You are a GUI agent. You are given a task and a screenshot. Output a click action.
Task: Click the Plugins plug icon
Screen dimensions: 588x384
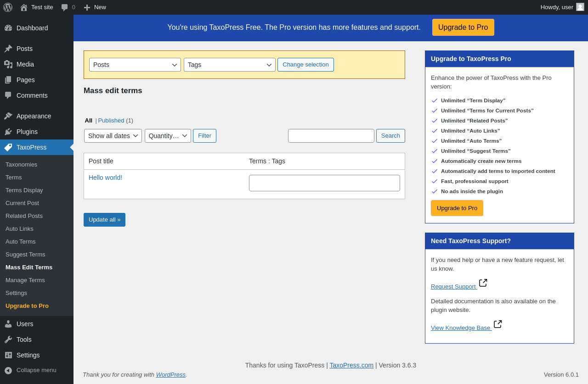[8, 132]
